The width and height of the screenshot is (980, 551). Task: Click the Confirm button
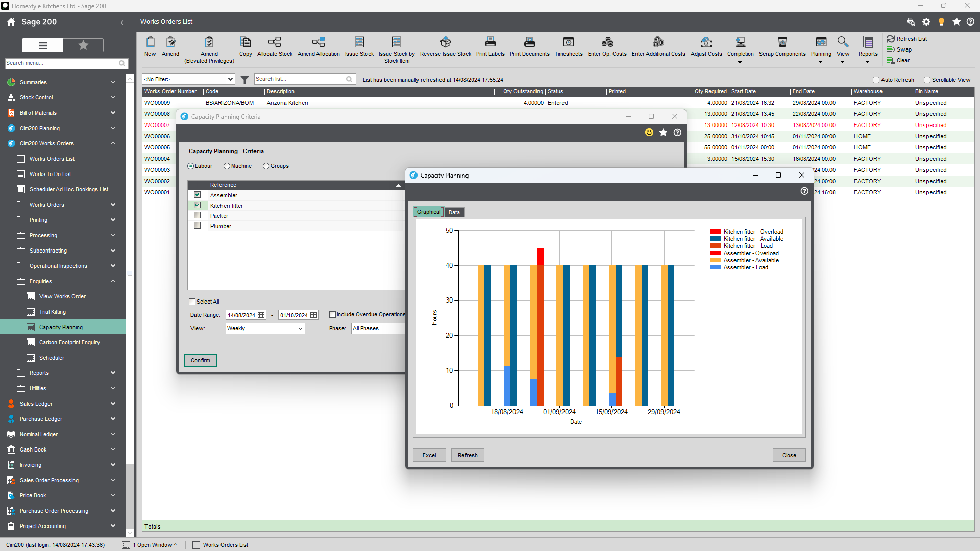(200, 360)
